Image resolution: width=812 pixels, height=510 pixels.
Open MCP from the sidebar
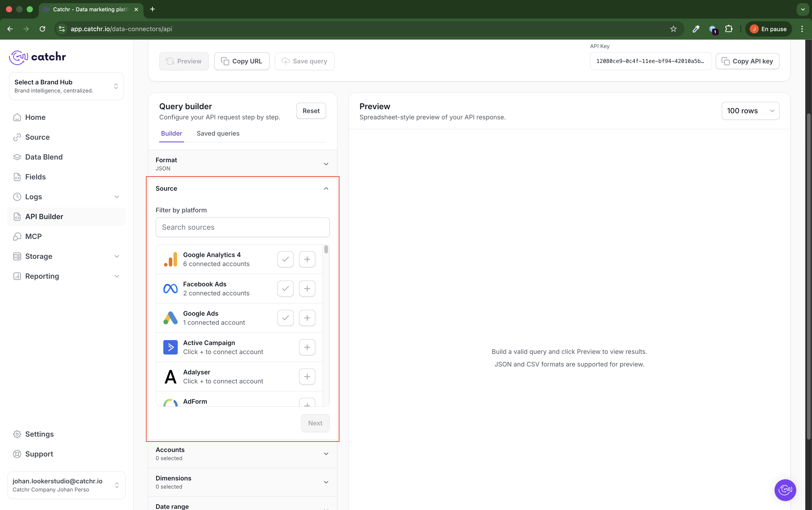[x=33, y=236]
